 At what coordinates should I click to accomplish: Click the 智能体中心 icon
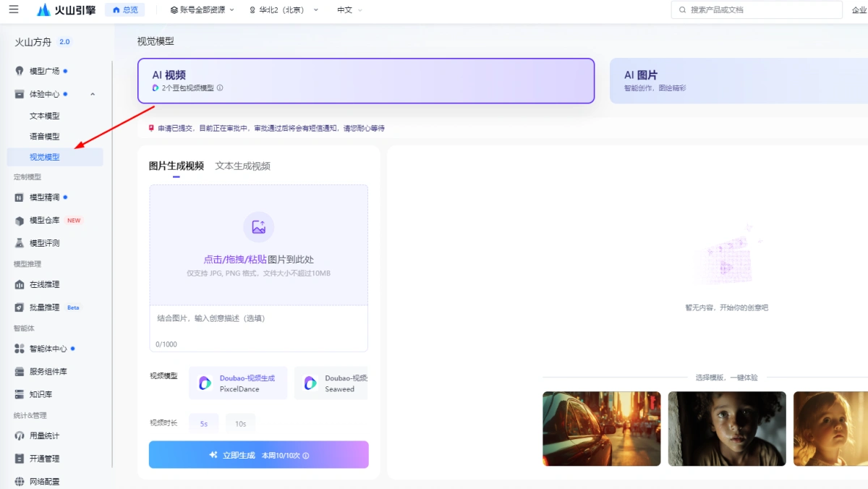pyautogui.click(x=20, y=349)
